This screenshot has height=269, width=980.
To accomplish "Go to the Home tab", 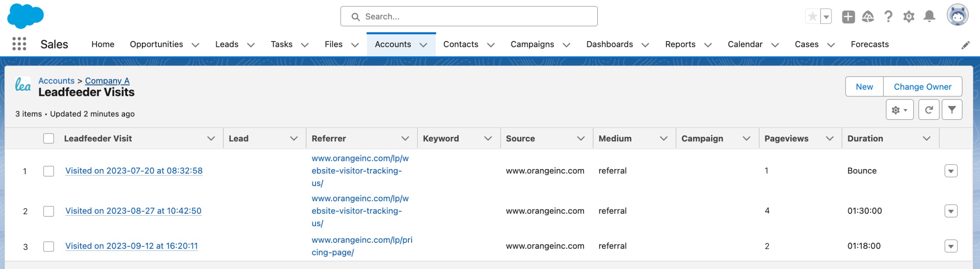I will tap(103, 44).
